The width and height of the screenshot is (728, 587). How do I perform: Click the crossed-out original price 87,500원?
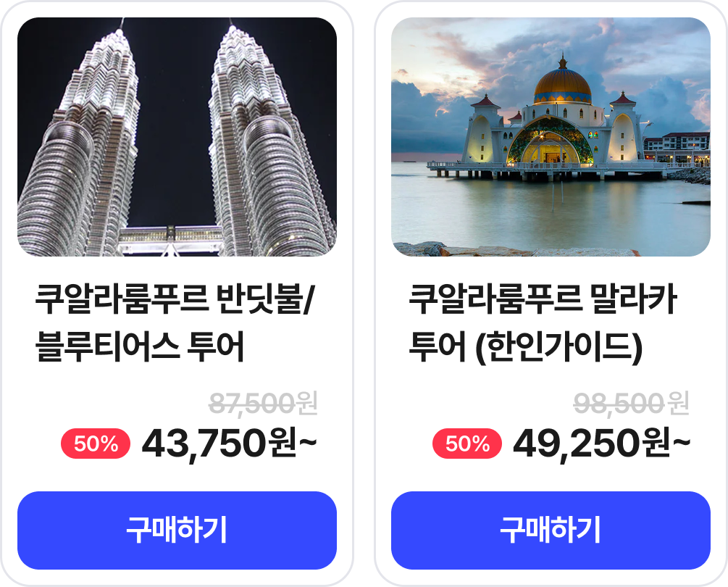click(263, 403)
